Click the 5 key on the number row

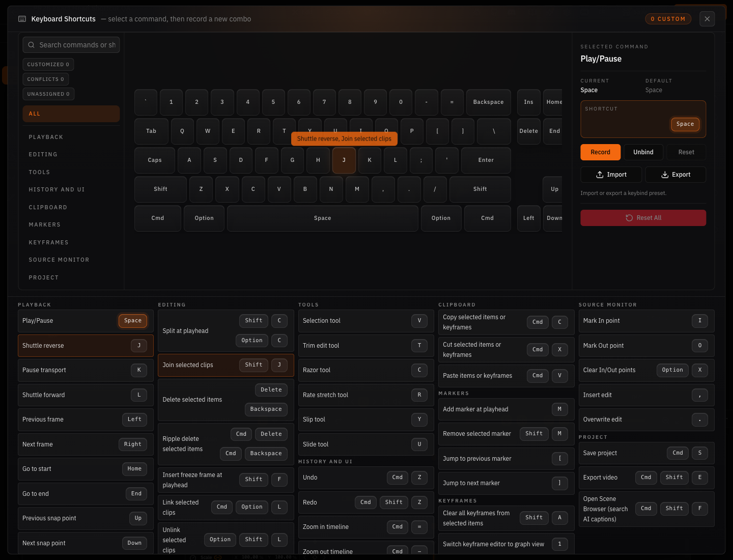coord(273,102)
